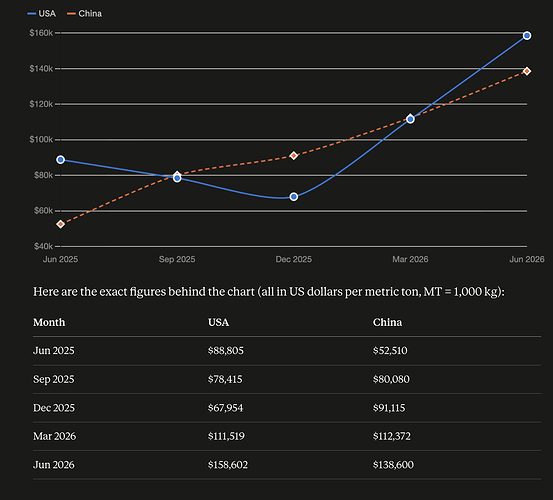Click the Jun 2025 x-axis label

click(x=60, y=260)
